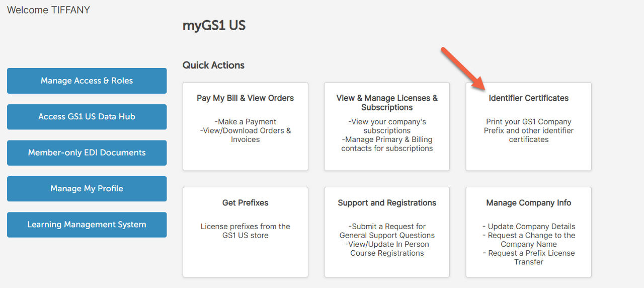Select View & Manage Licenses & Subscriptions heading
This screenshot has width=644, height=288.
(387, 103)
